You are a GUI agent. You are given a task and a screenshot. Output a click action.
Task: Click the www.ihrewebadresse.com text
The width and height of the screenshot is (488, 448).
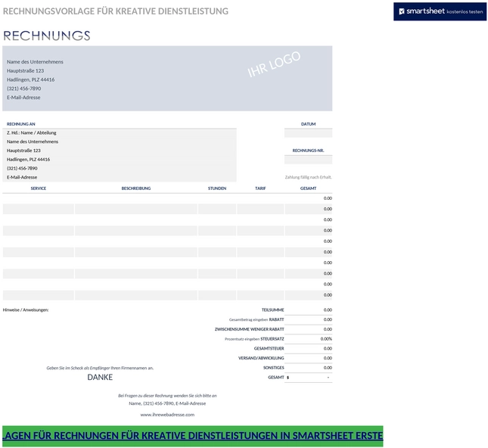[167, 415]
